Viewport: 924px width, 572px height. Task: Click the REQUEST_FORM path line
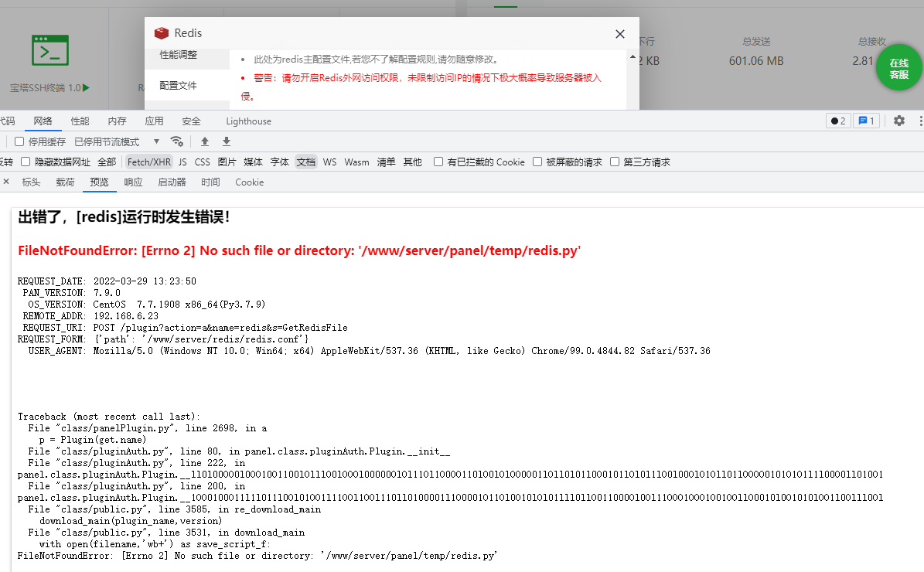pos(163,339)
